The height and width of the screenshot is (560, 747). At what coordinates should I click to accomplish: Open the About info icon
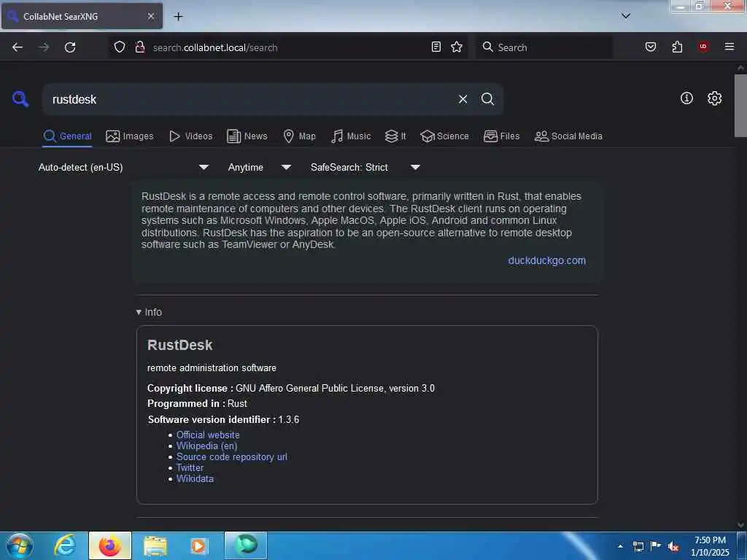[686, 98]
